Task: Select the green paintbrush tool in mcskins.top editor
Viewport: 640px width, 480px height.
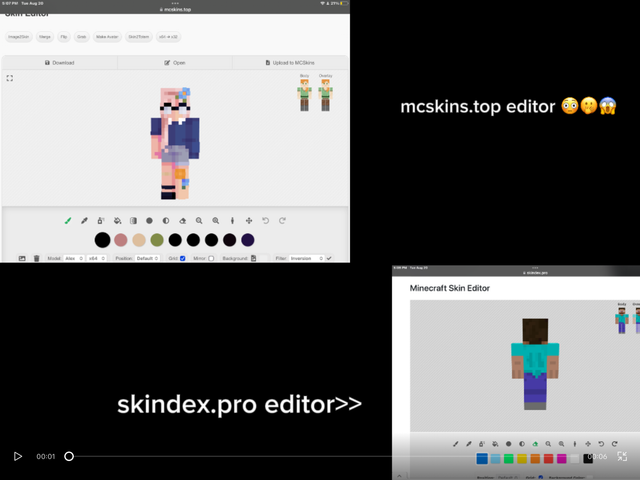Action: [68, 221]
